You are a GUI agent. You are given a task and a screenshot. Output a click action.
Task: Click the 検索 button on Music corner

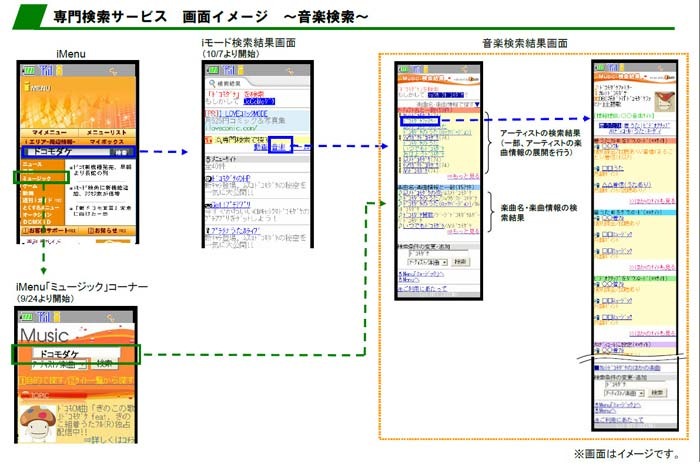(x=104, y=364)
